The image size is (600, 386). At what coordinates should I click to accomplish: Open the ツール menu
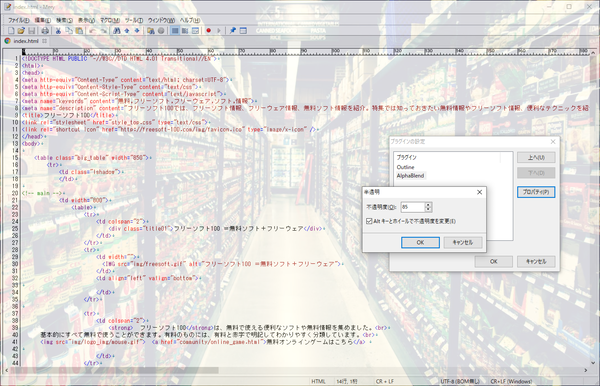coord(134,20)
